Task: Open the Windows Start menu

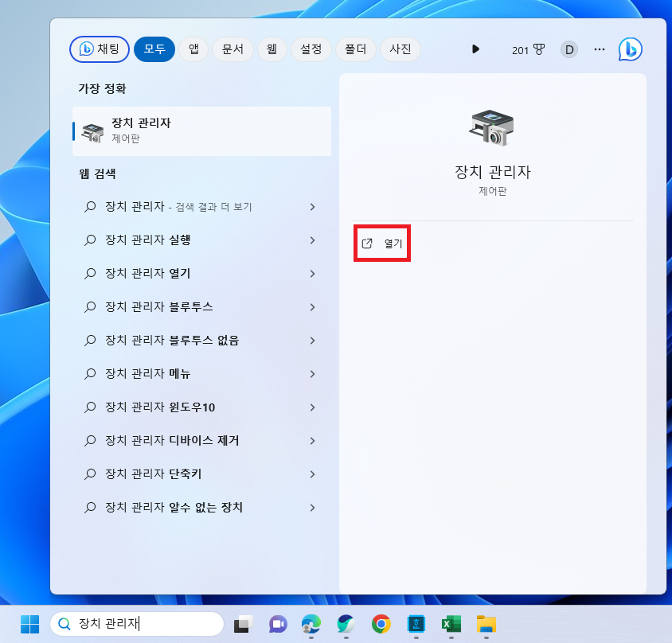Action: point(32,624)
